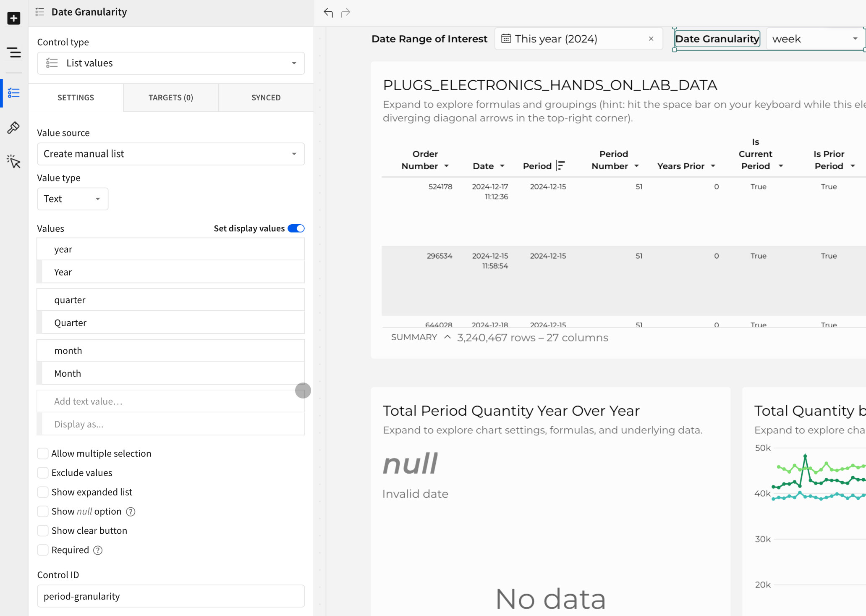Clear the This year (2024) date filter
The image size is (866, 616).
650,39
